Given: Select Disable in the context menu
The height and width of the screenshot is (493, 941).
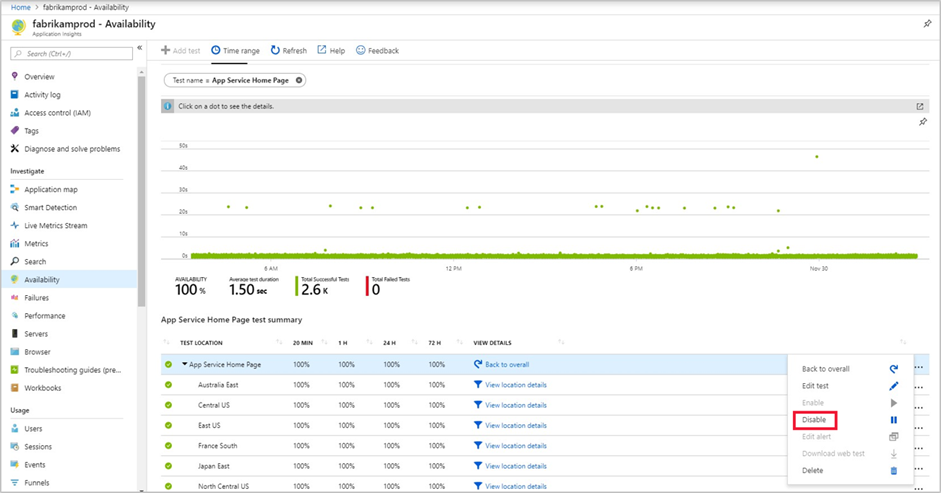Looking at the screenshot, I should pos(814,420).
